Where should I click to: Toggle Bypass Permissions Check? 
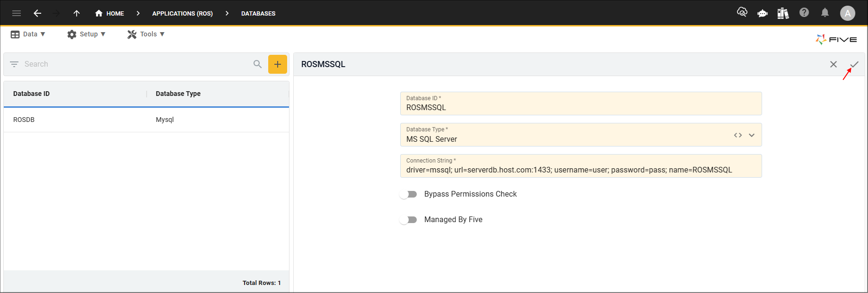coord(409,194)
